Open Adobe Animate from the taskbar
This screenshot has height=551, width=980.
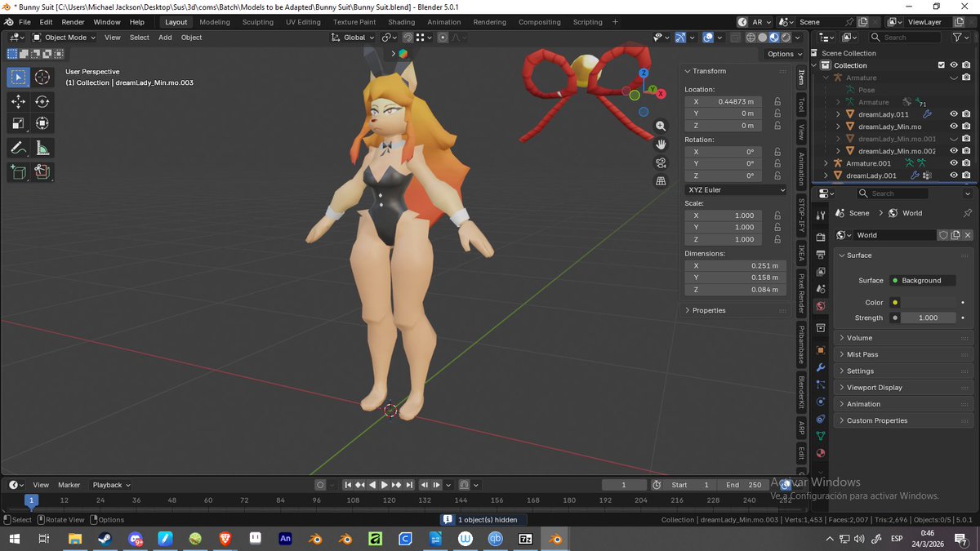pyautogui.click(x=285, y=539)
